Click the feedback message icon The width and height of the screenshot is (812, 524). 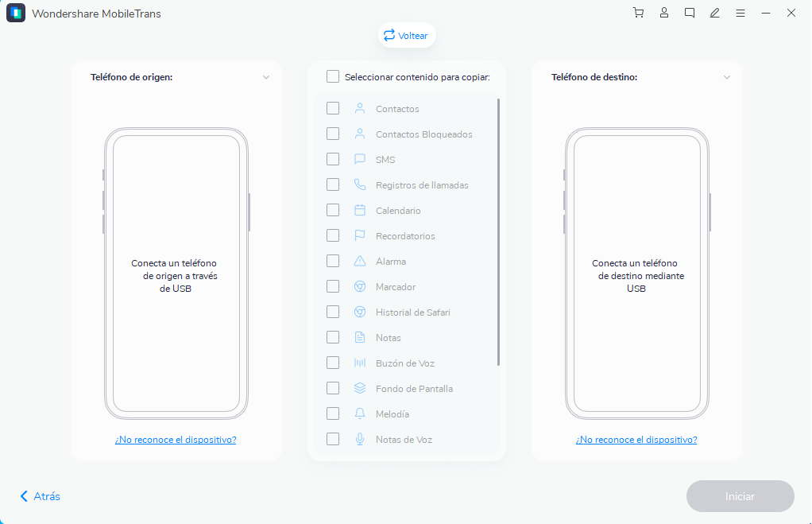coord(690,13)
